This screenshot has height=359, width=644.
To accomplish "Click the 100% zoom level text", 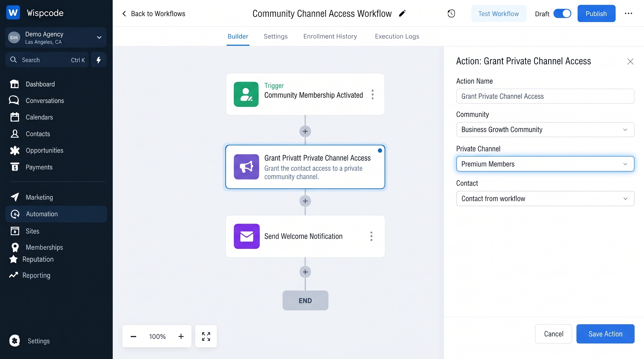I will [x=157, y=337].
